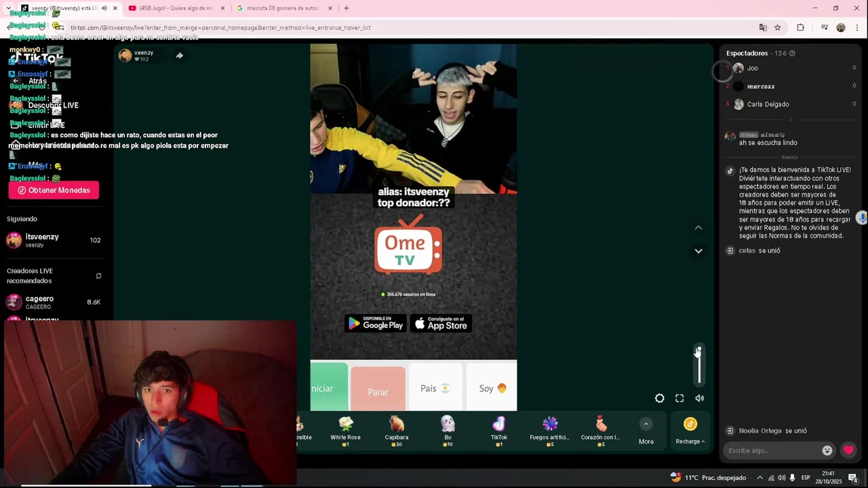Image resolution: width=868 pixels, height=488 pixels.
Task: Enter fullscreen mode for the live
Action: 679,399
